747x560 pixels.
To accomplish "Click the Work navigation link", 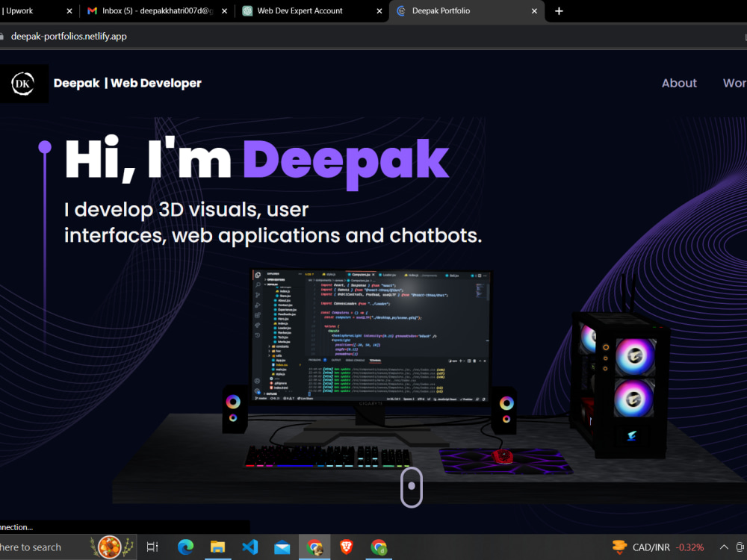I will click(735, 83).
